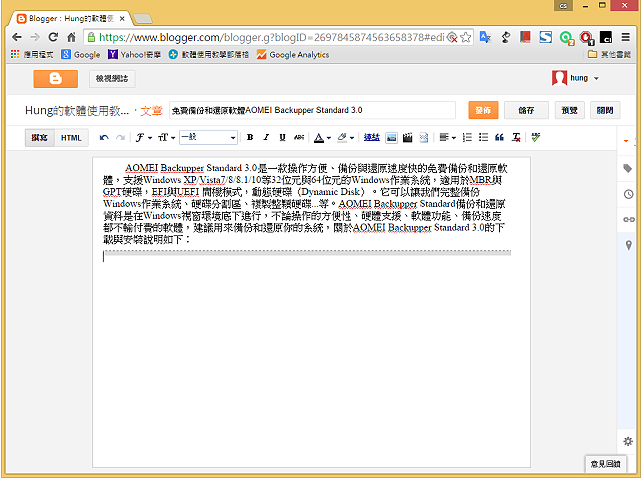Open the text color picker
Screen dimensions: 641x481
coord(322,138)
